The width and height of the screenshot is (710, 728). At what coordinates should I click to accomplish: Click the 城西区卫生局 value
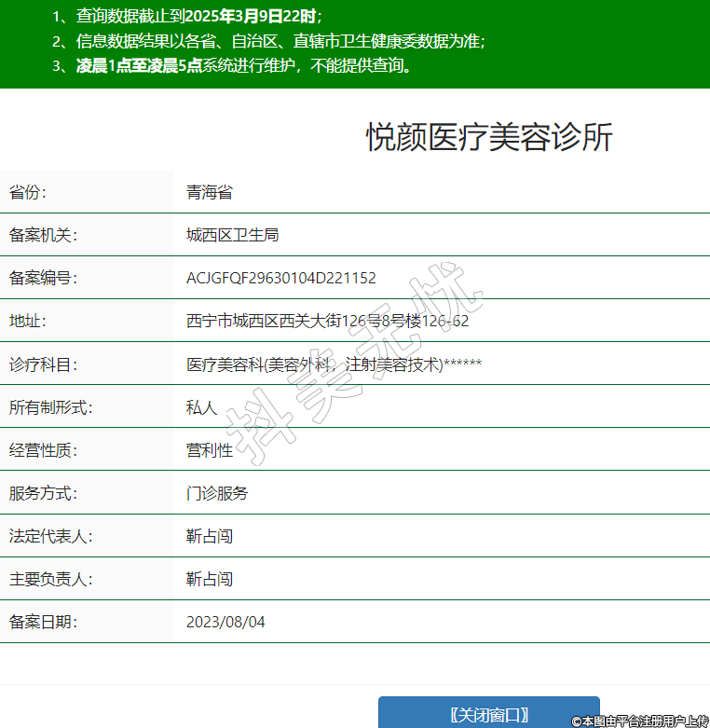click(232, 235)
